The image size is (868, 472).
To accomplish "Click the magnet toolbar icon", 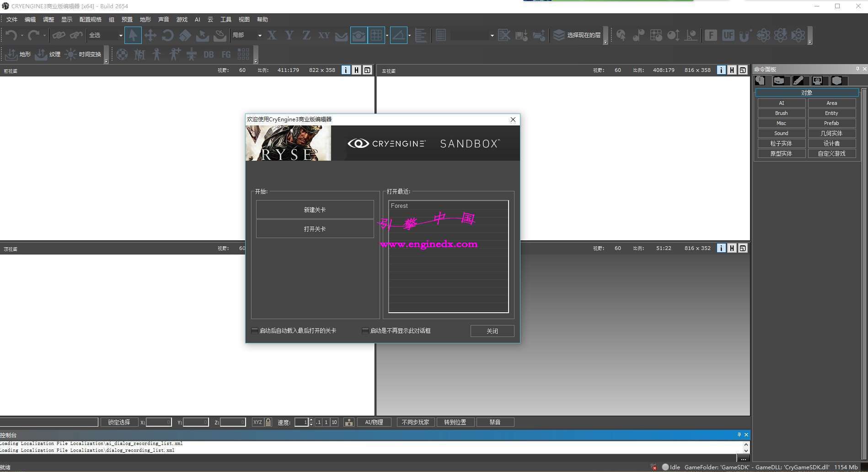I will pos(745,35).
